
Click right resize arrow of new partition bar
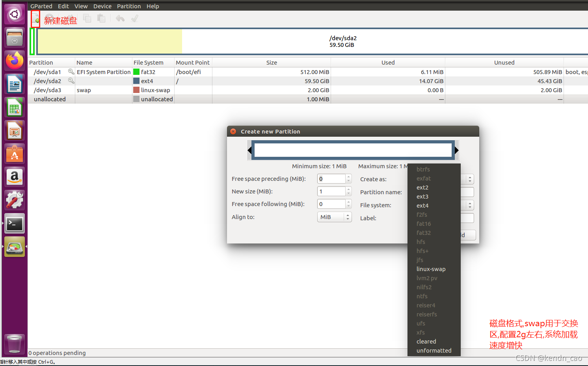tap(456, 150)
